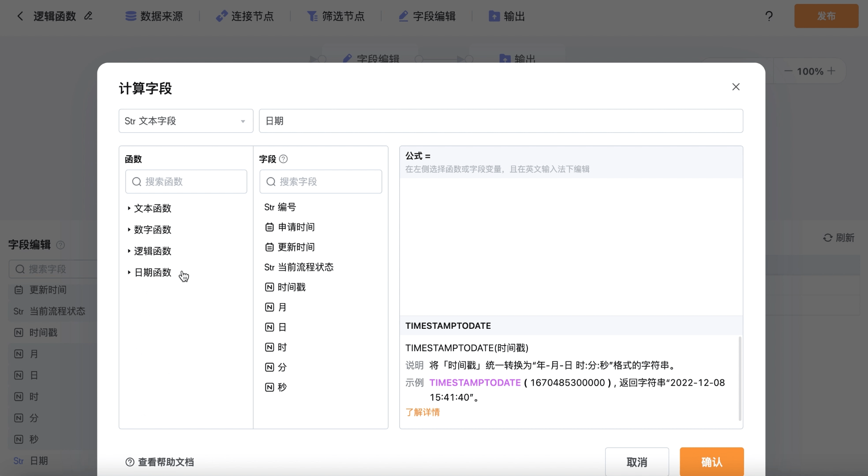
Task: Open help via the question mark icon
Action: pyautogui.click(x=769, y=16)
